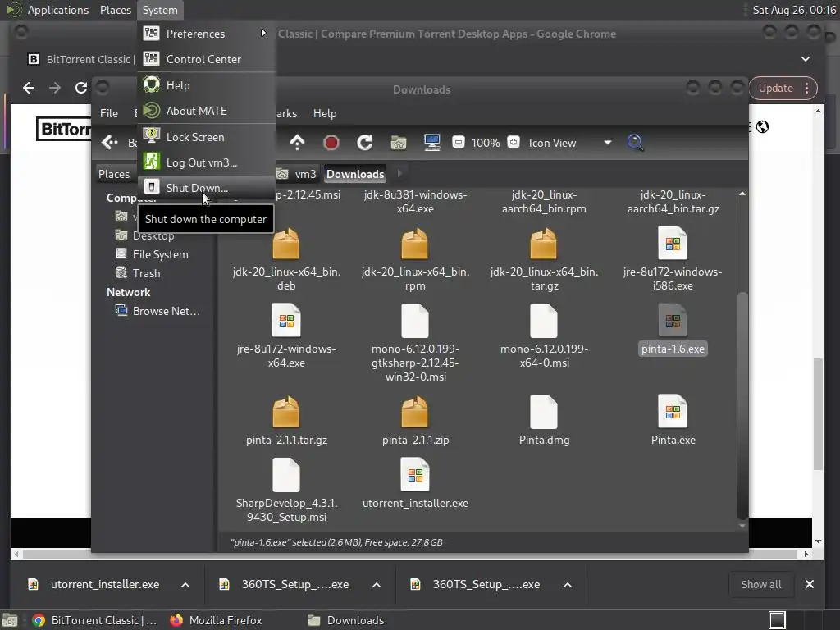Click path bar forward arrow
The image size is (840, 630).
coord(399,174)
